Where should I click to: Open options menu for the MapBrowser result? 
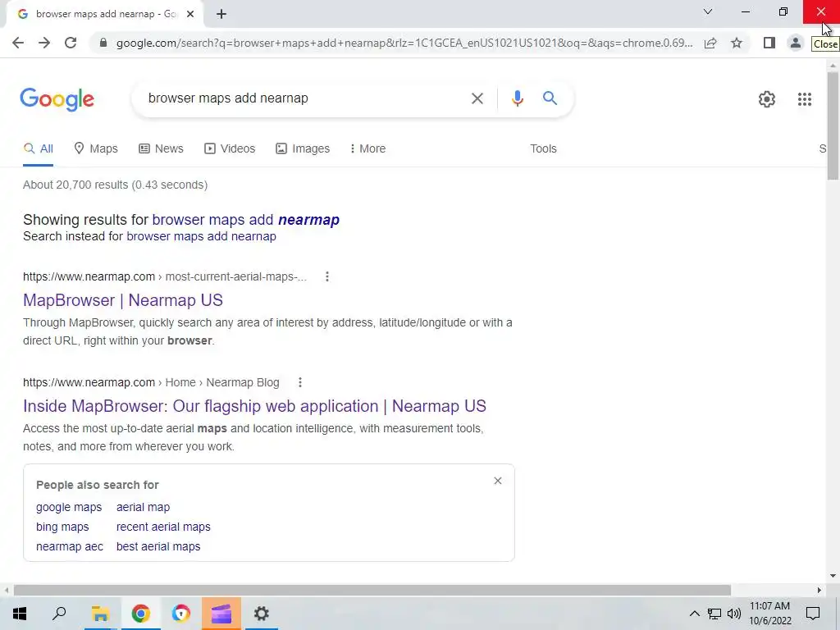pos(326,276)
